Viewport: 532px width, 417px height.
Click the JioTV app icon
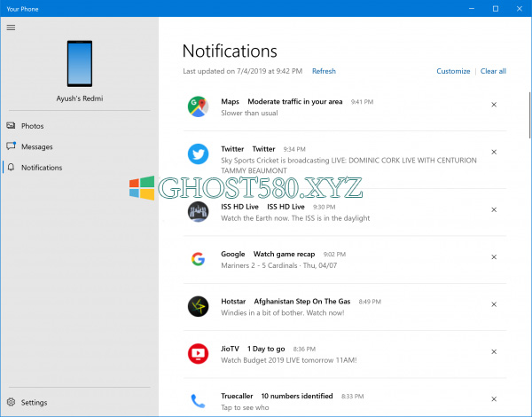(198, 353)
